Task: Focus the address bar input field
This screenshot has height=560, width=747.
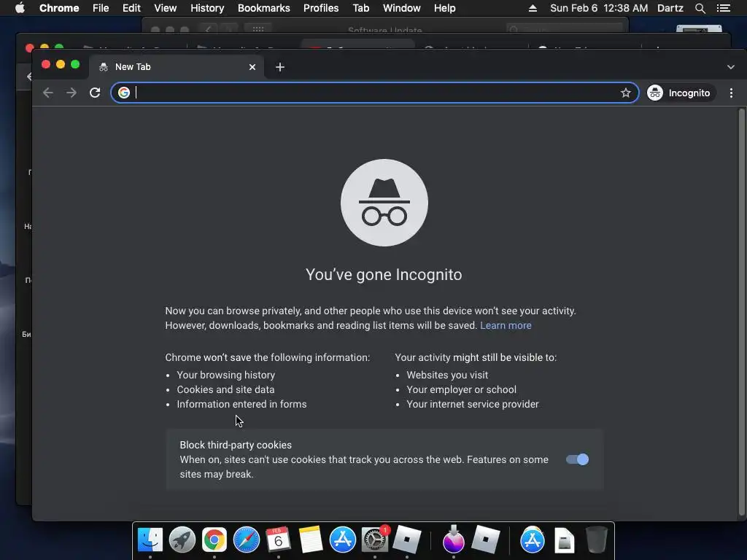Action: pos(375,93)
